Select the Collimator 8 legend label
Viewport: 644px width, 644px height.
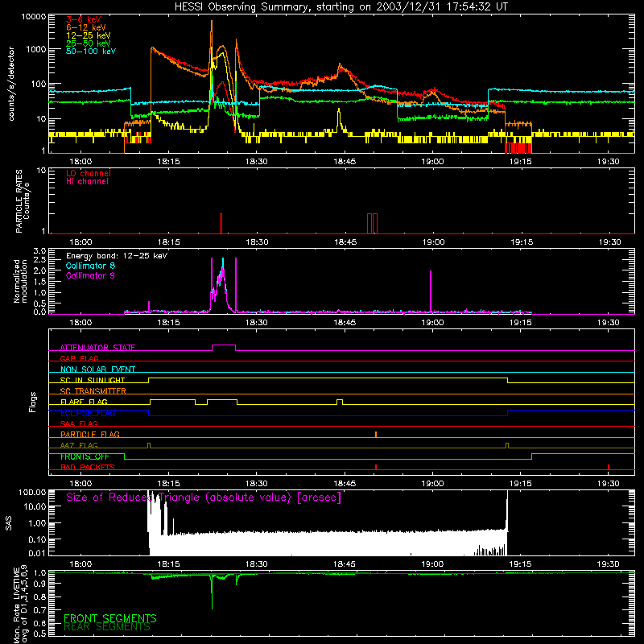[x=90, y=266]
